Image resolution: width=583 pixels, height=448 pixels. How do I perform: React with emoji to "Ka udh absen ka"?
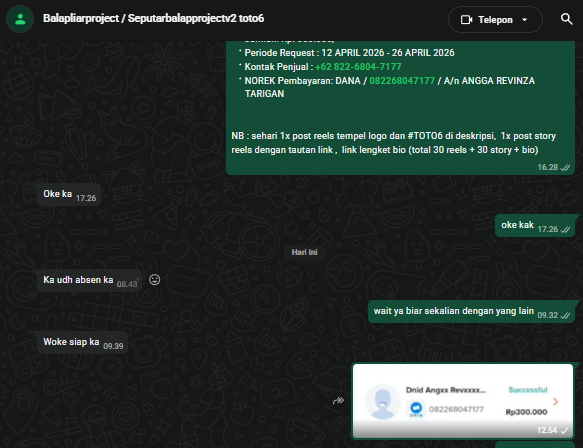(155, 280)
